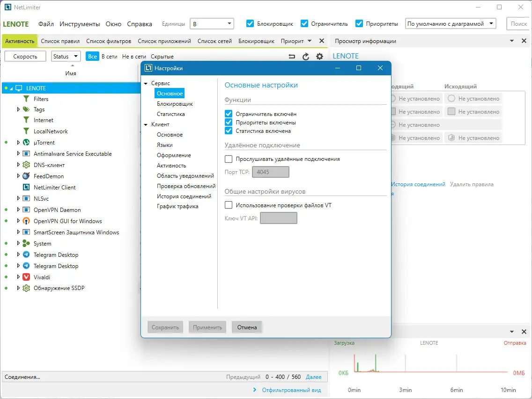Click the Vivaldi browser icon
Viewport: 532px width, 399px height.
(x=26, y=277)
